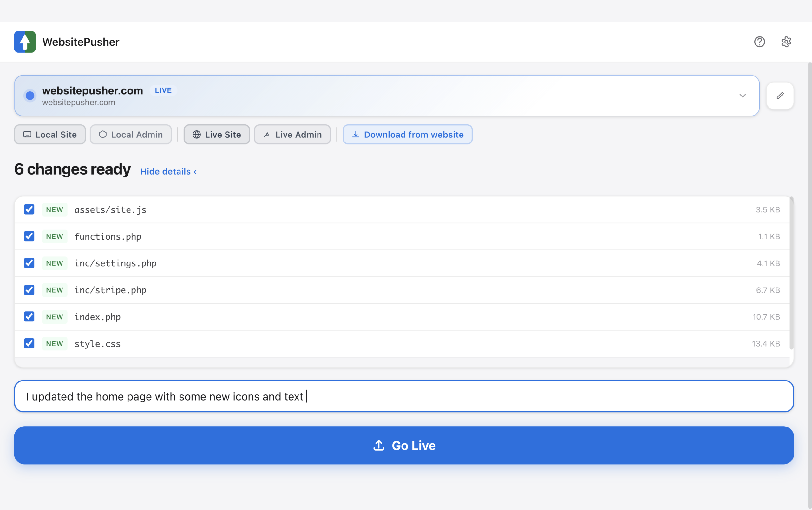
Task: Click the NEW badge beside index.php
Action: tap(55, 317)
